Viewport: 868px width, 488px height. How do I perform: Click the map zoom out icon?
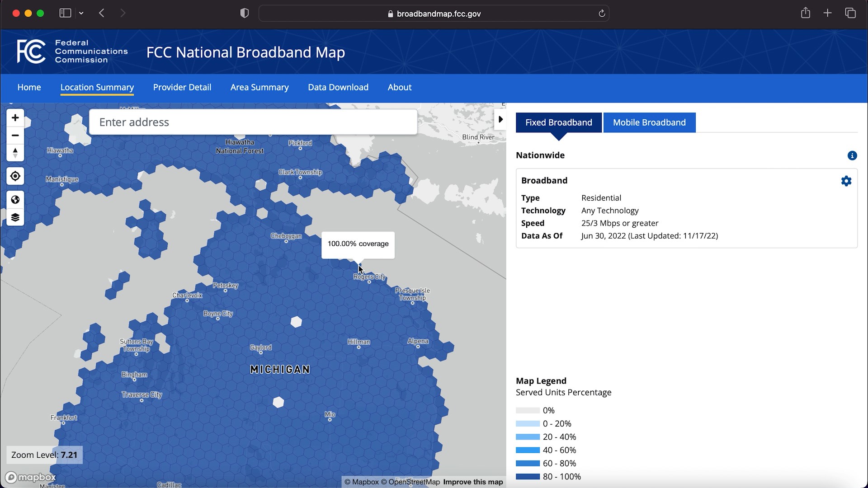point(15,136)
